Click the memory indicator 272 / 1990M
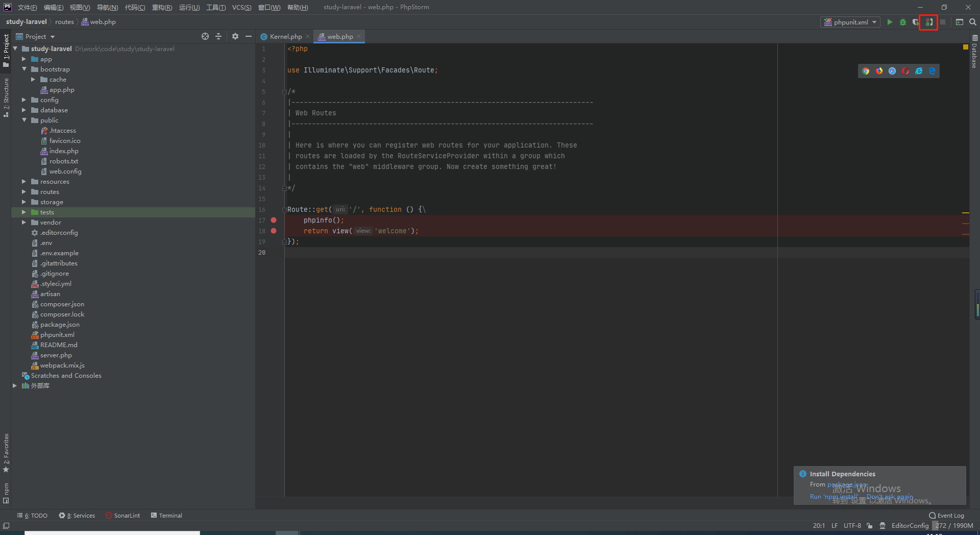The height and width of the screenshot is (535, 980). (953, 525)
